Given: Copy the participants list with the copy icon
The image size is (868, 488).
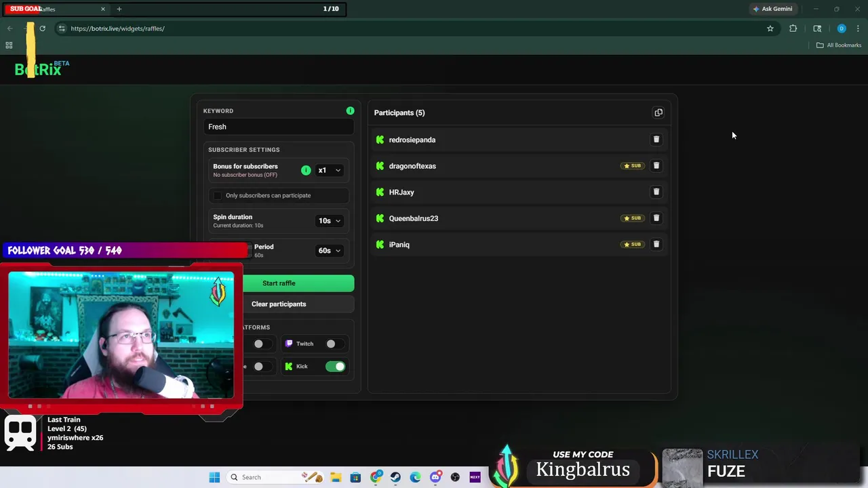Looking at the screenshot, I should pos(658,113).
